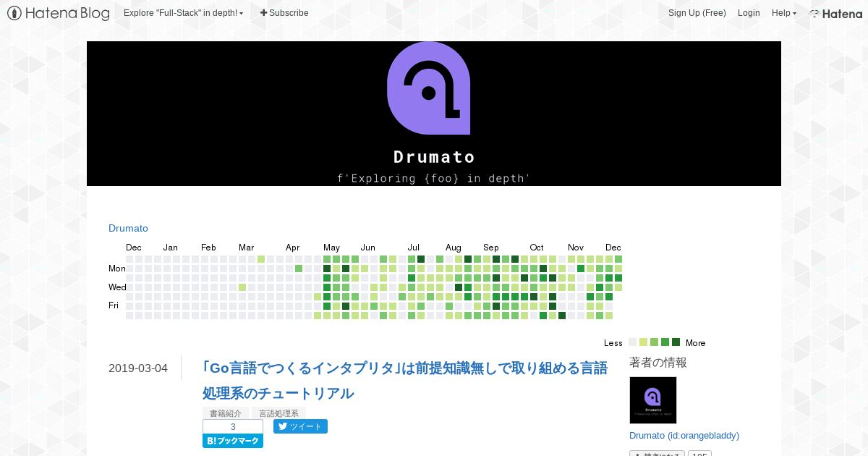Open the Go言語でつくるインタプリタ article title
This screenshot has width=868, height=456.
[x=405, y=381]
